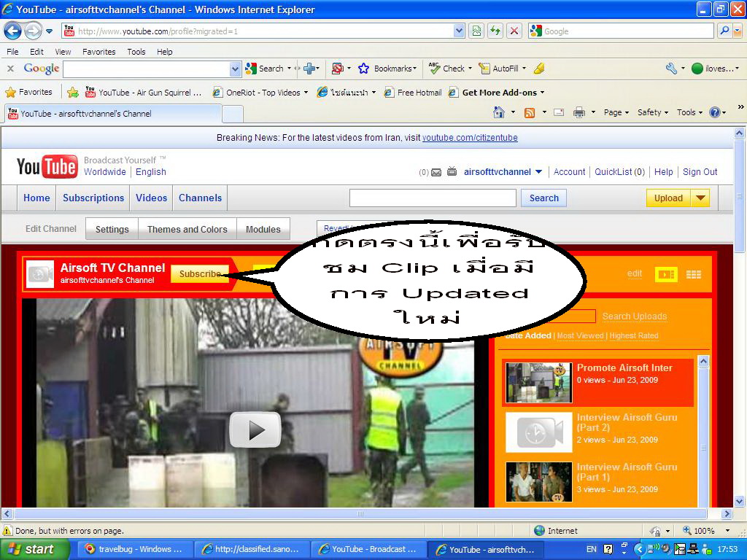747x560 pixels.
Task: Close Google Toolbar with X
Action: (x=10, y=69)
